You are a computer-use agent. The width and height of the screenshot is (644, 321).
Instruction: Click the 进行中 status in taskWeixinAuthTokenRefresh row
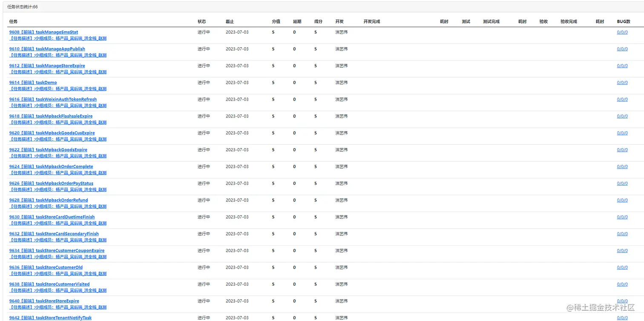(204, 100)
